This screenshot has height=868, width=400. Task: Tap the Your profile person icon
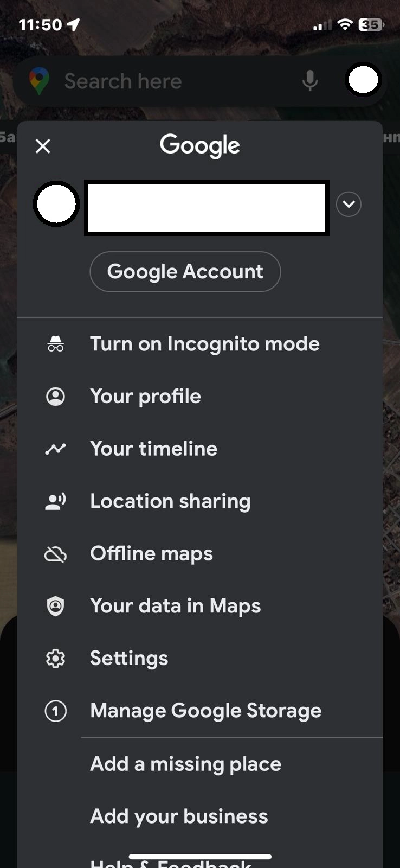55,397
